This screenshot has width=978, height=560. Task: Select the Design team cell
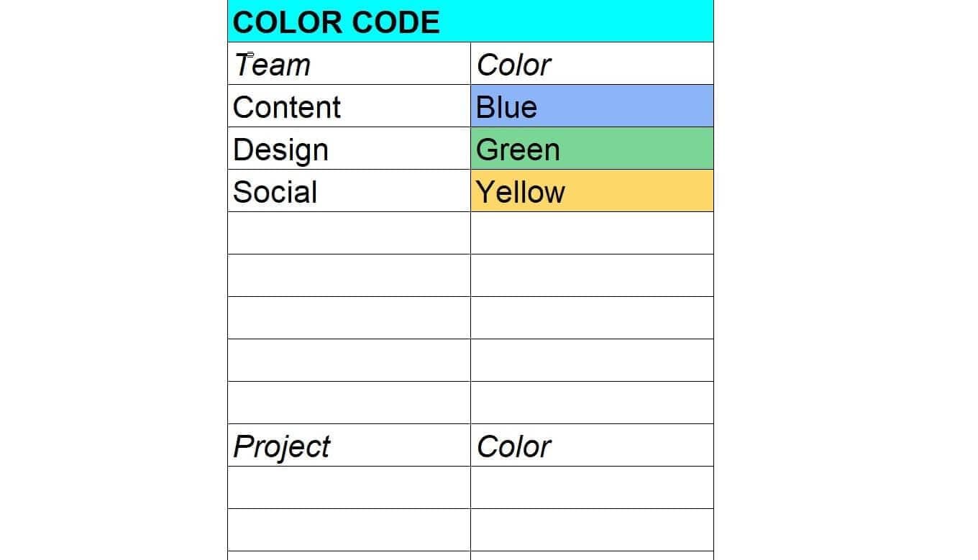[349, 149]
